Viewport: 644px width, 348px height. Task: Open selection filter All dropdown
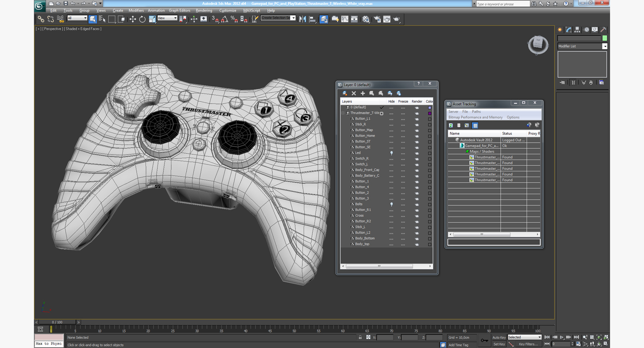(77, 18)
